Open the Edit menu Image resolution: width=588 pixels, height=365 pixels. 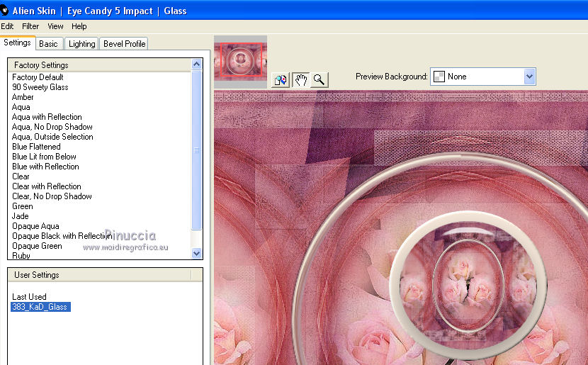(x=7, y=26)
